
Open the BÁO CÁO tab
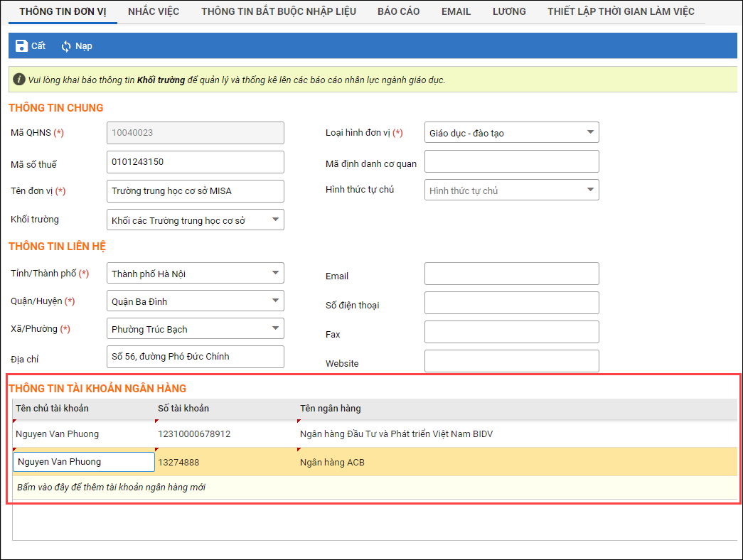[x=398, y=11]
